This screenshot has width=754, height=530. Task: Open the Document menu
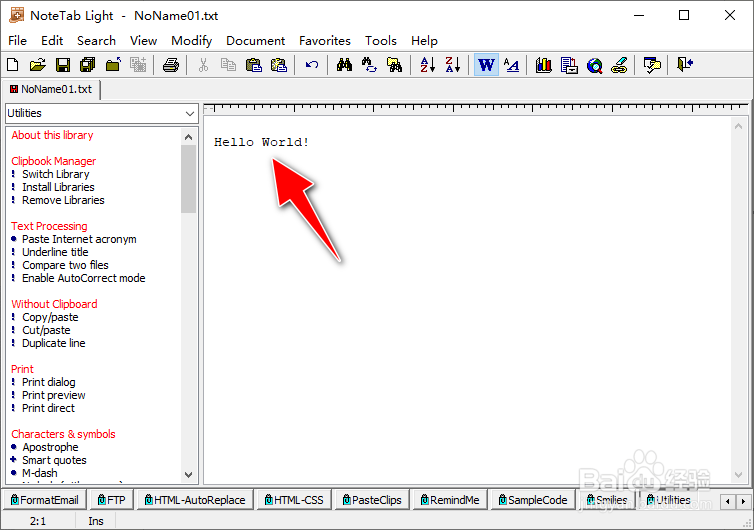tap(255, 41)
